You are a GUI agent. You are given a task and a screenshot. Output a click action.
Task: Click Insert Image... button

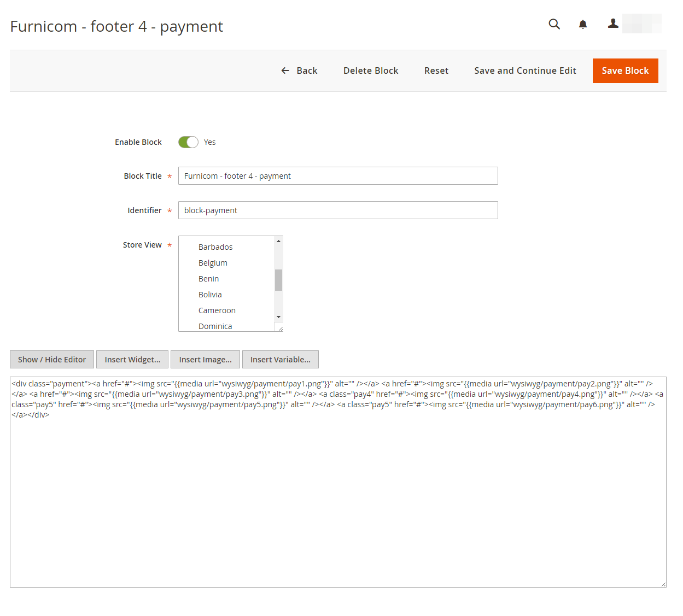tap(205, 360)
